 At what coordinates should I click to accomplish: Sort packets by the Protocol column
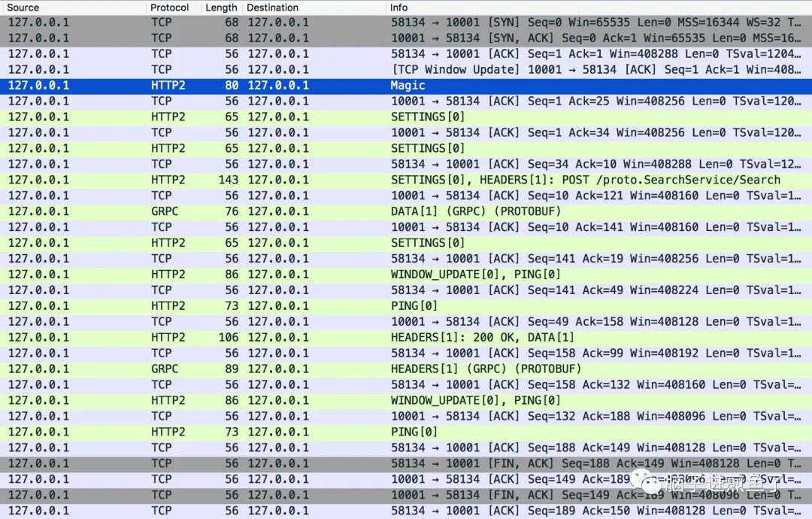[170, 8]
